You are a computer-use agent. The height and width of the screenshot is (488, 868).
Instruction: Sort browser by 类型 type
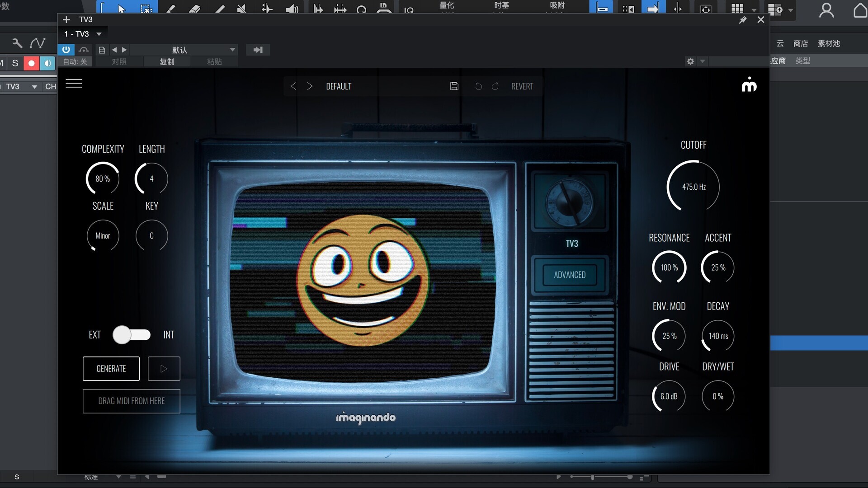tap(802, 61)
